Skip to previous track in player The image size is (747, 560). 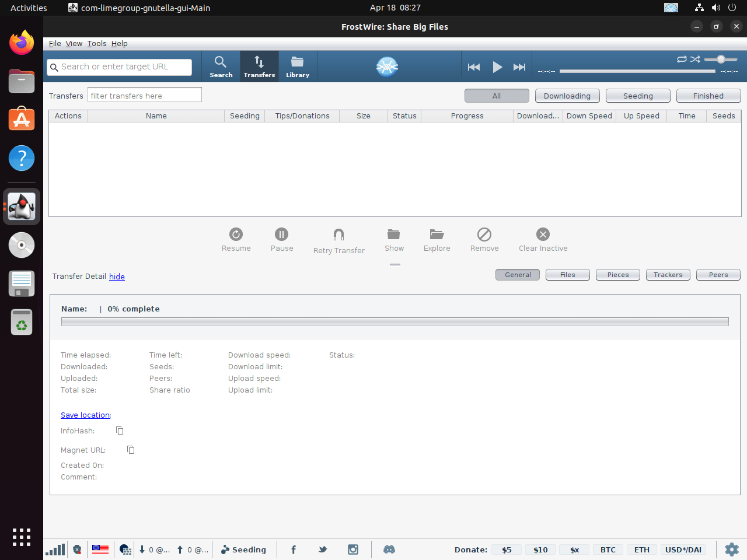click(x=474, y=67)
